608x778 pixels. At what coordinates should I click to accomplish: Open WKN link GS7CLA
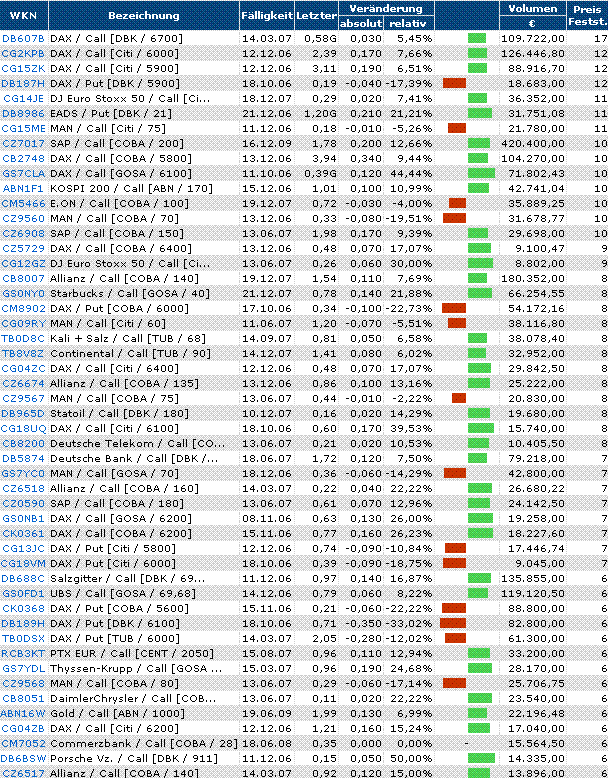[23, 173]
